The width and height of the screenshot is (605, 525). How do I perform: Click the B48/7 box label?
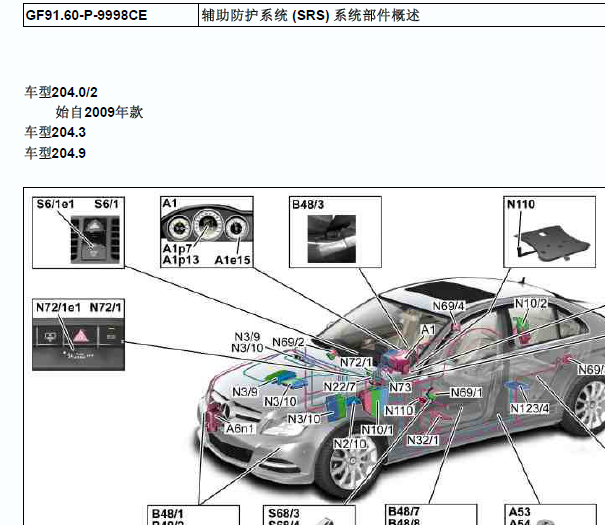(404, 511)
